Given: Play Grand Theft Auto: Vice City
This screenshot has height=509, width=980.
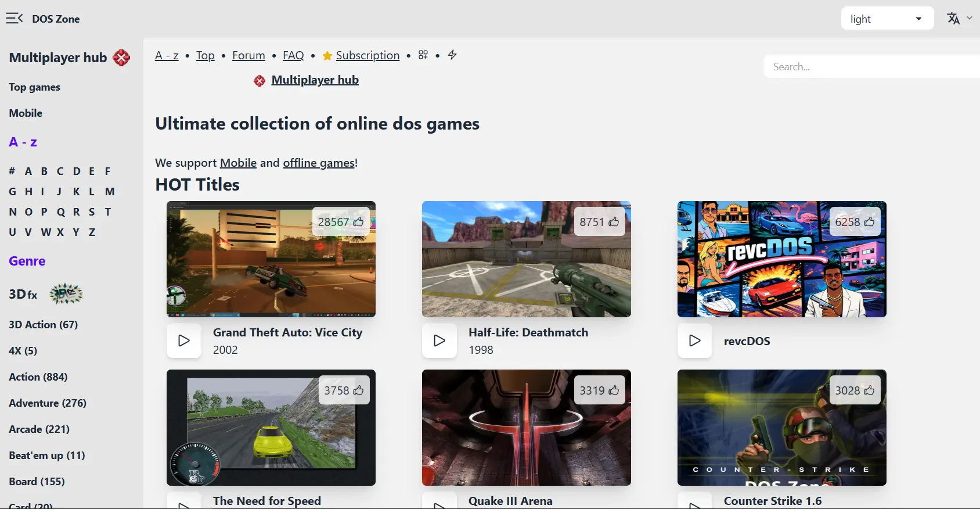Looking at the screenshot, I should click(184, 340).
